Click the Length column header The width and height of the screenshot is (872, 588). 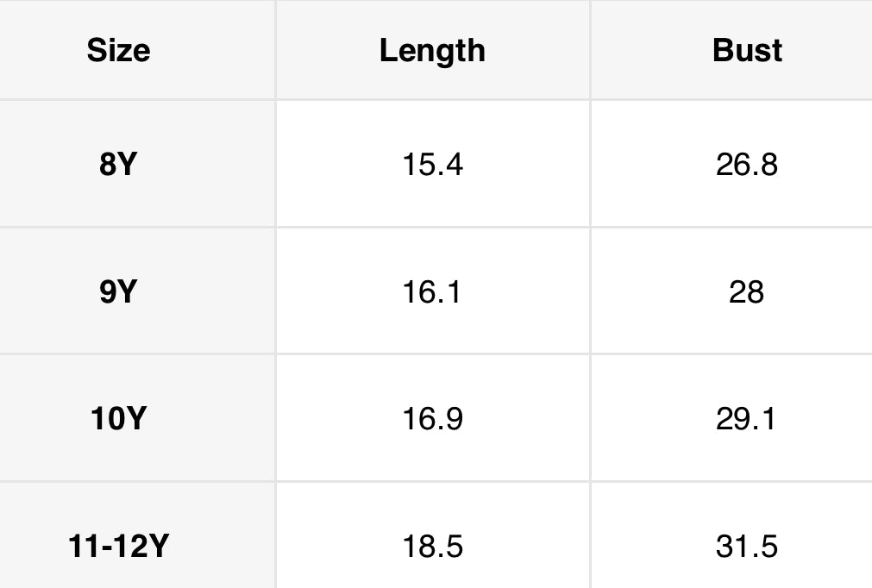tap(432, 51)
